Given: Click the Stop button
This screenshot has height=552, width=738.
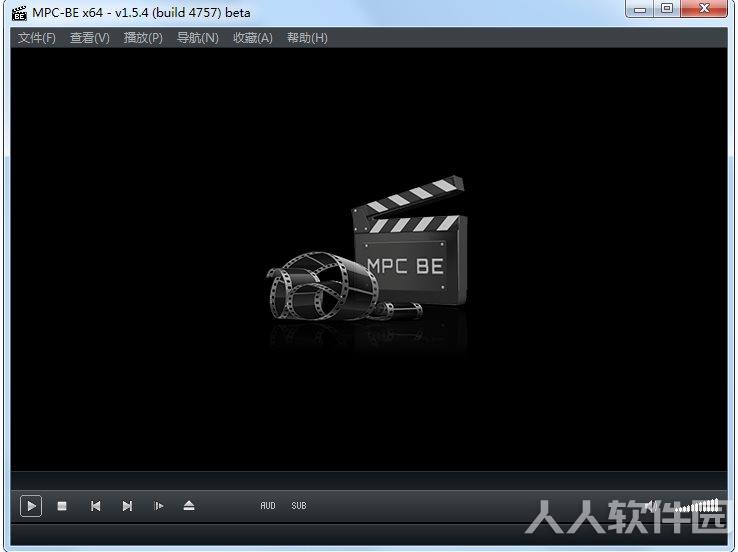Looking at the screenshot, I should coord(62,506).
